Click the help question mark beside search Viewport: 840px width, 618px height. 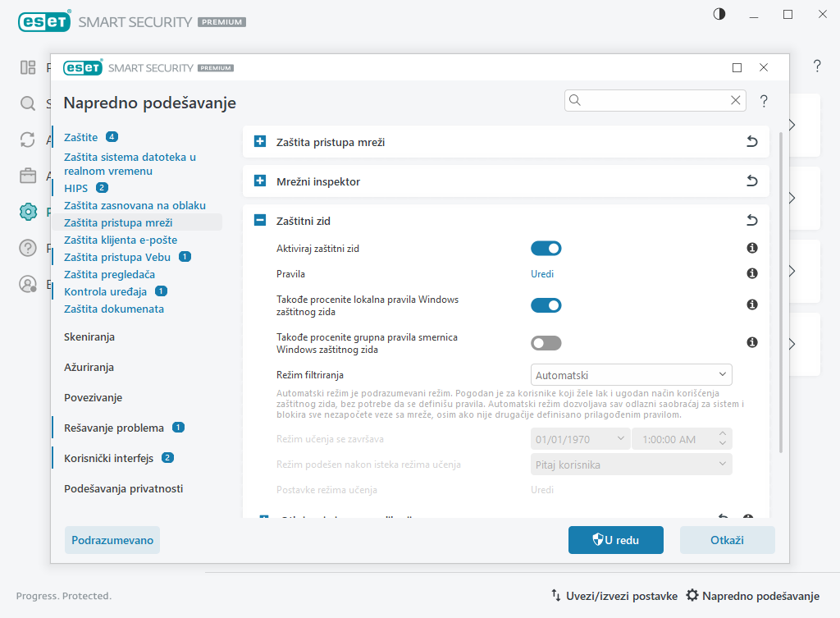point(764,101)
